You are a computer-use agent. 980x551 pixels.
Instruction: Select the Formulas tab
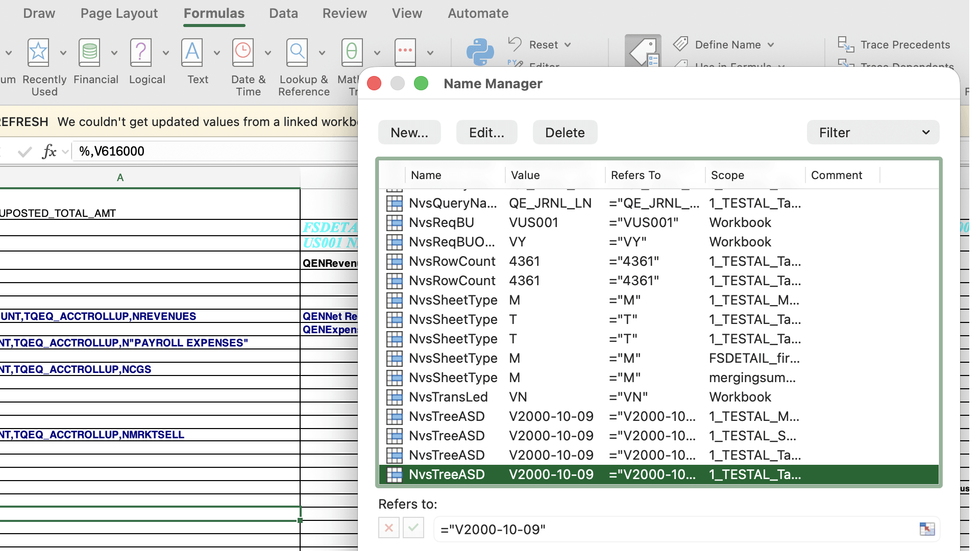(214, 13)
